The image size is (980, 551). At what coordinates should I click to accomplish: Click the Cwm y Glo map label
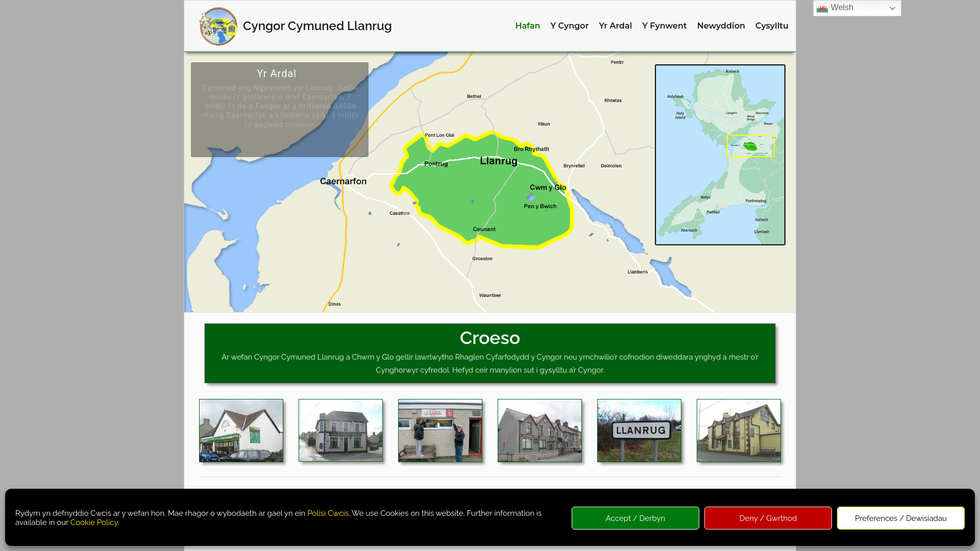tap(548, 187)
